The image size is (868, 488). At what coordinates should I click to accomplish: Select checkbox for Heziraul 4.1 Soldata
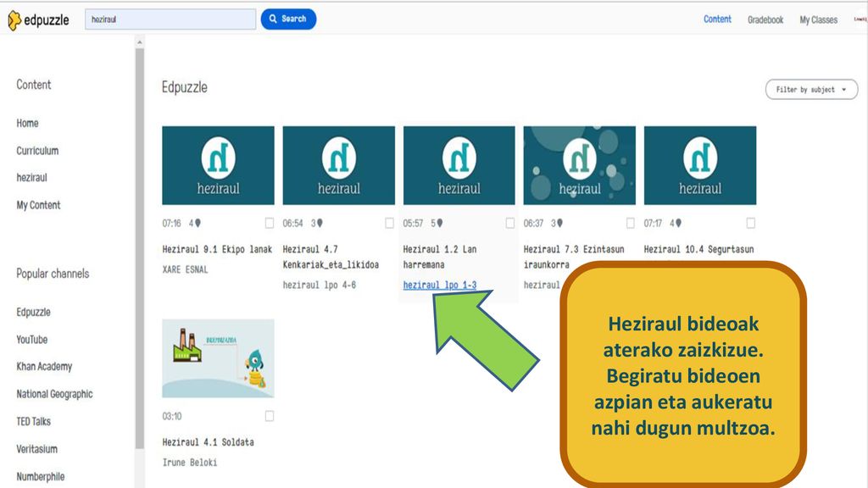(269, 415)
